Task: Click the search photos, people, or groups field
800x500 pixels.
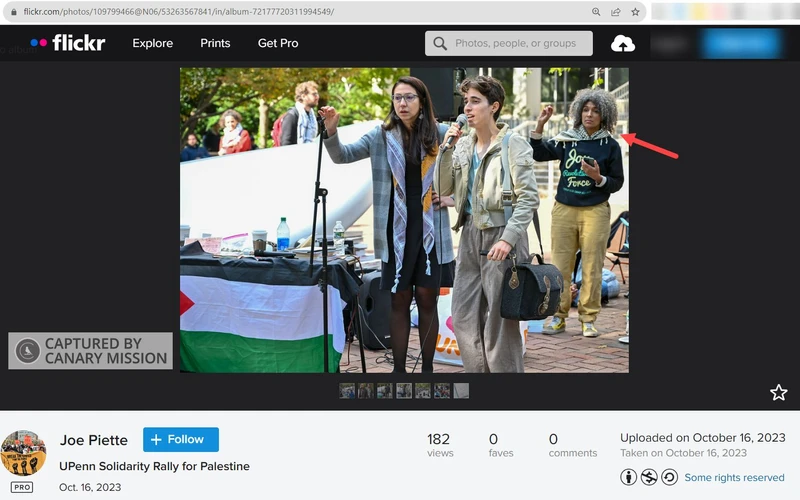Action: [x=516, y=44]
